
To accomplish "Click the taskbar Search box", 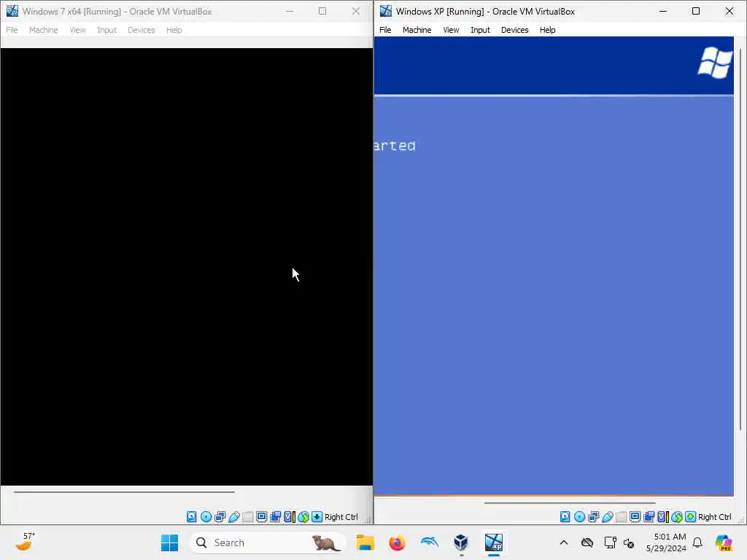I will [268, 542].
